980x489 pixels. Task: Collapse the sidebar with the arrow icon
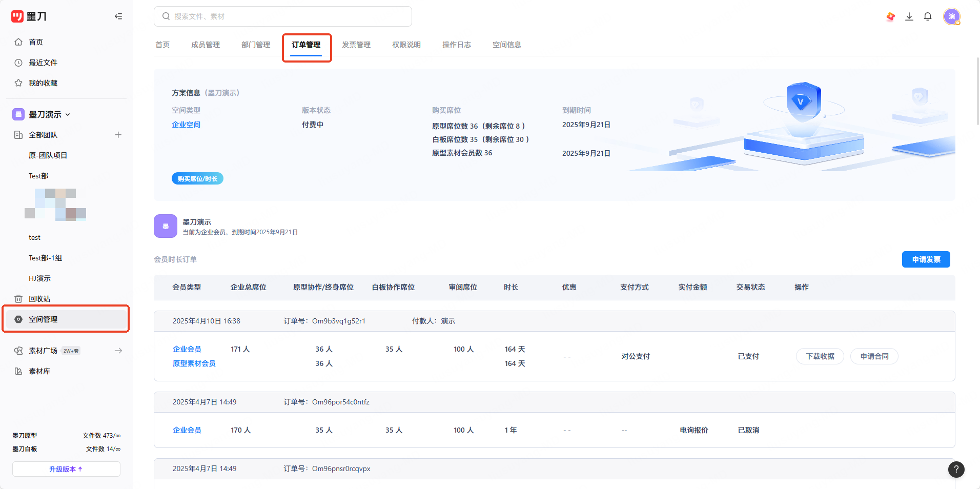[x=118, y=16]
